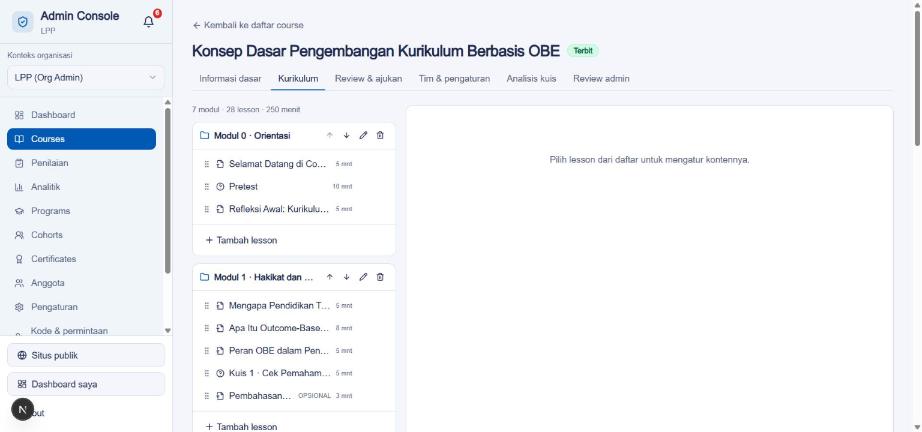Click drag handle of Refleksi Awal lesson
The image size is (922, 432).
click(206, 209)
